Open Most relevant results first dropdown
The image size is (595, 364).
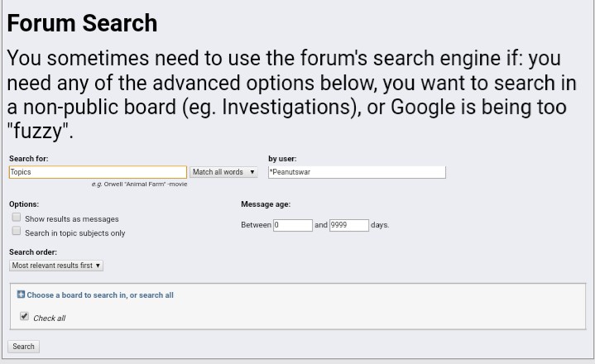[56, 266]
